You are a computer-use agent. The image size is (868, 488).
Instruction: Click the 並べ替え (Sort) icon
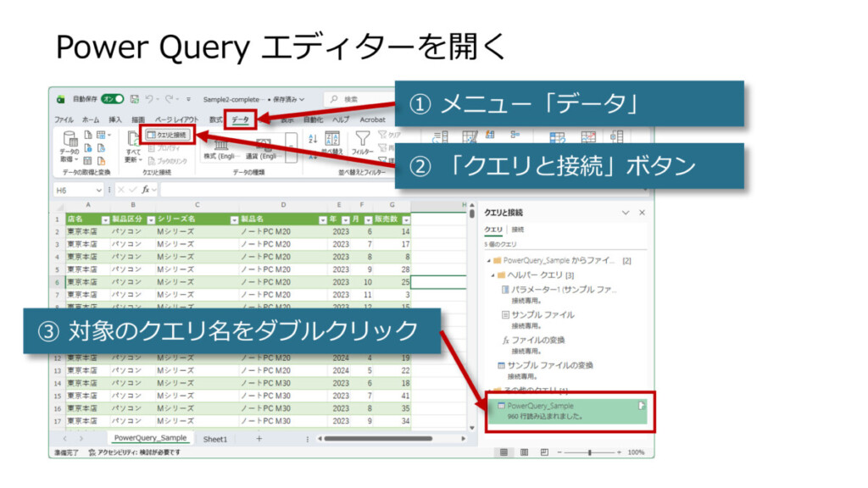(332, 139)
